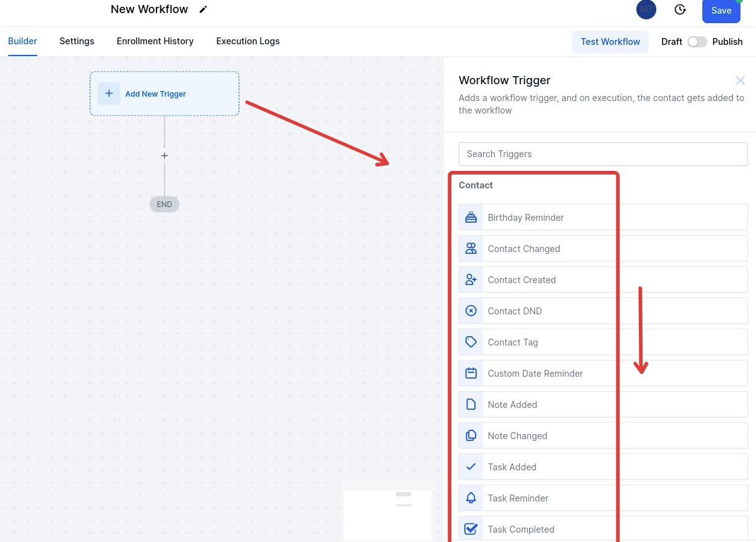Select the Contact Created trigger

click(603, 279)
